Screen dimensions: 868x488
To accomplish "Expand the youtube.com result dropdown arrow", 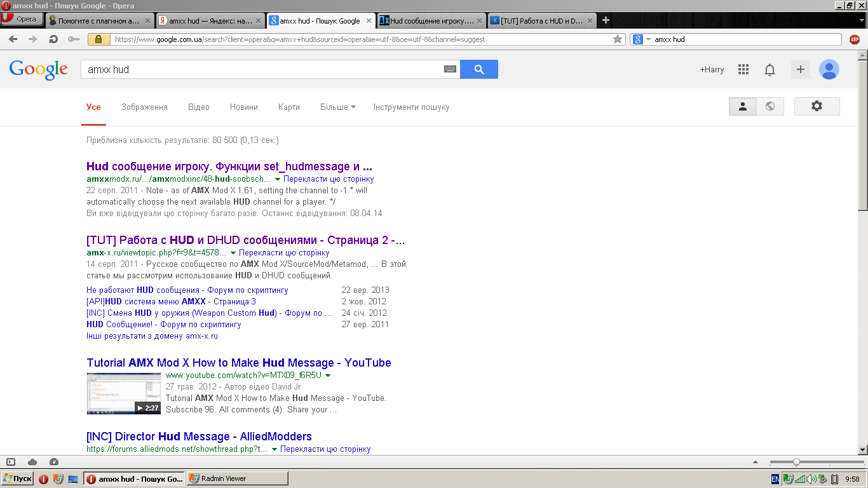I will 328,376.
